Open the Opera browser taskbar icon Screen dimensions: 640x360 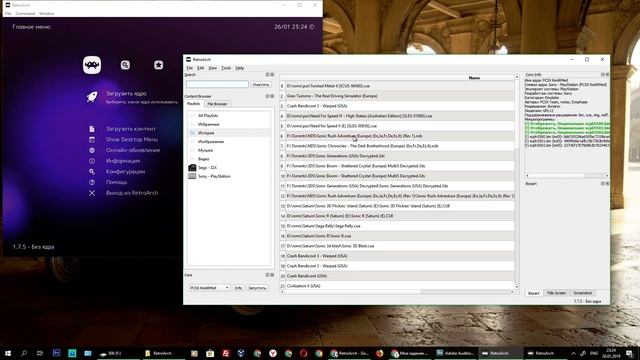pyautogui.click(x=303, y=353)
